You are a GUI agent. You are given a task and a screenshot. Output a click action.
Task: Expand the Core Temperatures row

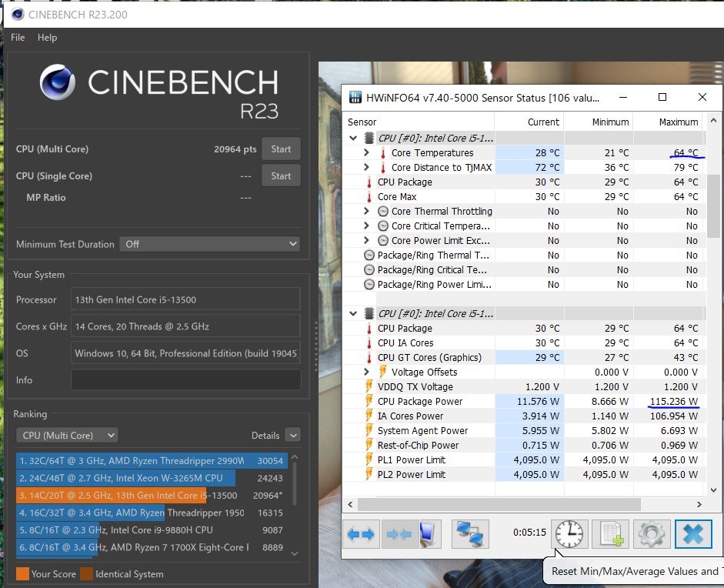click(x=366, y=152)
